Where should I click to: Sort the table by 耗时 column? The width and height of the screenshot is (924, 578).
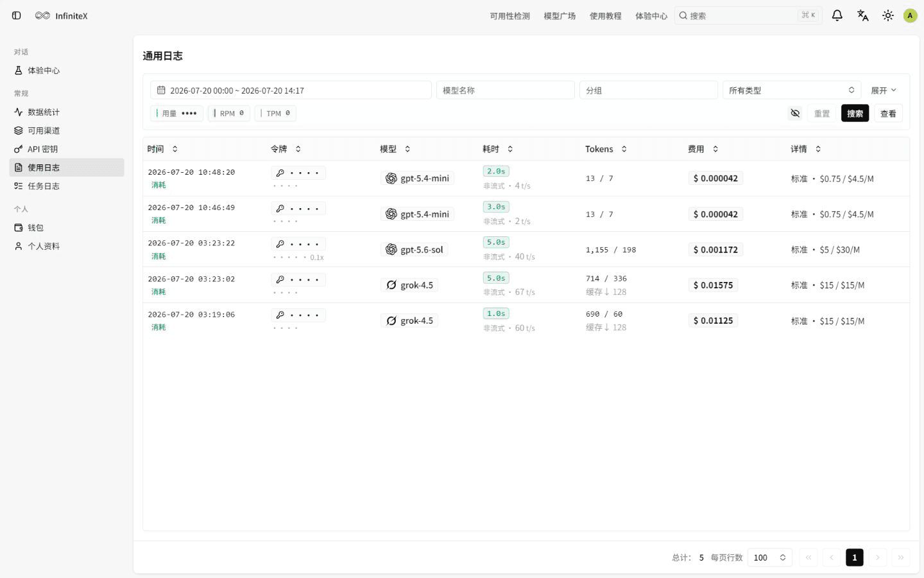pyautogui.click(x=497, y=149)
